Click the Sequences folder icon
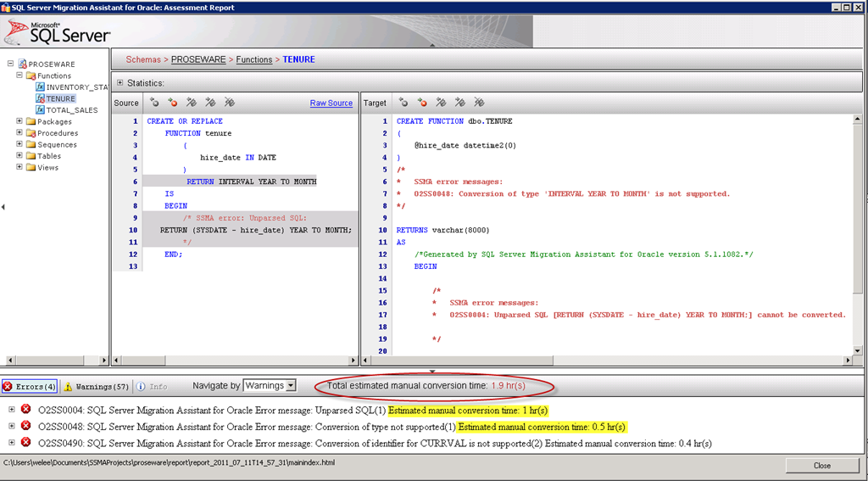Screen dimensions: 868x481 tap(31, 144)
